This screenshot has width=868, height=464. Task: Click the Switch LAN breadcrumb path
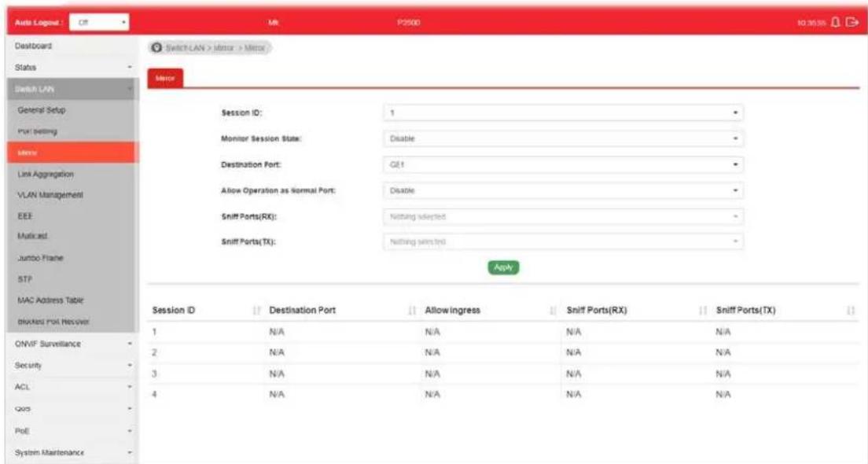pyautogui.click(x=185, y=48)
